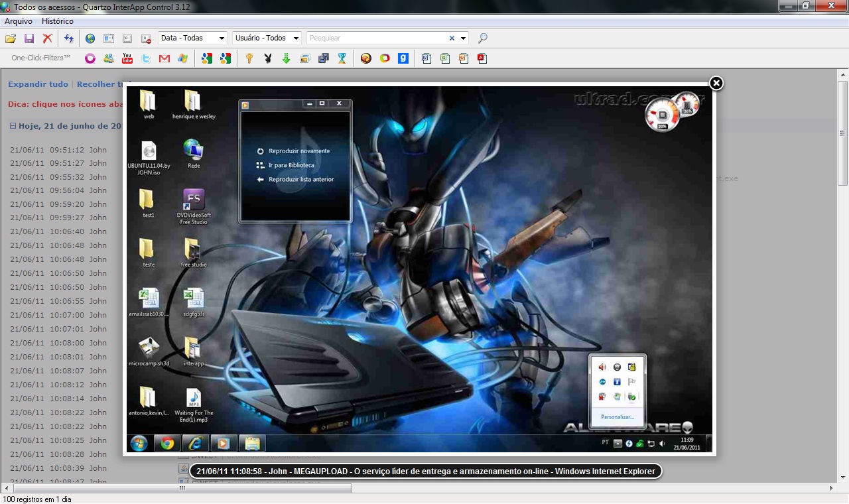Apply the Windows Live flag filter

[x=183, y=58]
